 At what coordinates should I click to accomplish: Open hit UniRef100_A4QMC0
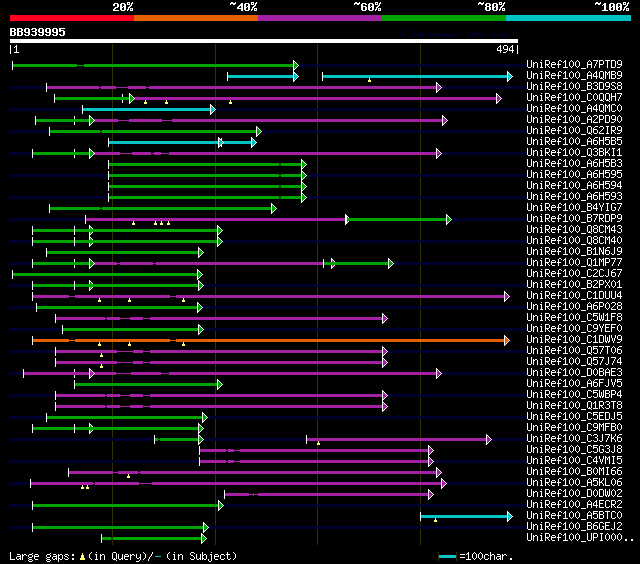tap(574, 108)
